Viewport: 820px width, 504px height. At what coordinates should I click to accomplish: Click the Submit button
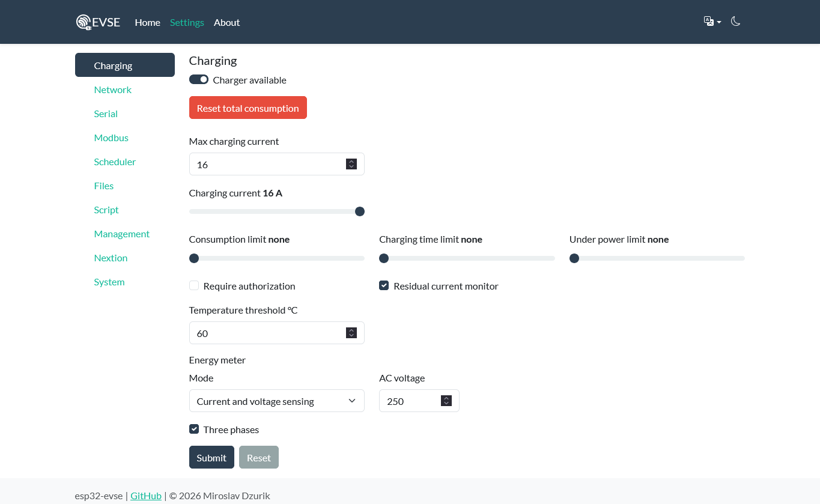[x=211, y=457]
